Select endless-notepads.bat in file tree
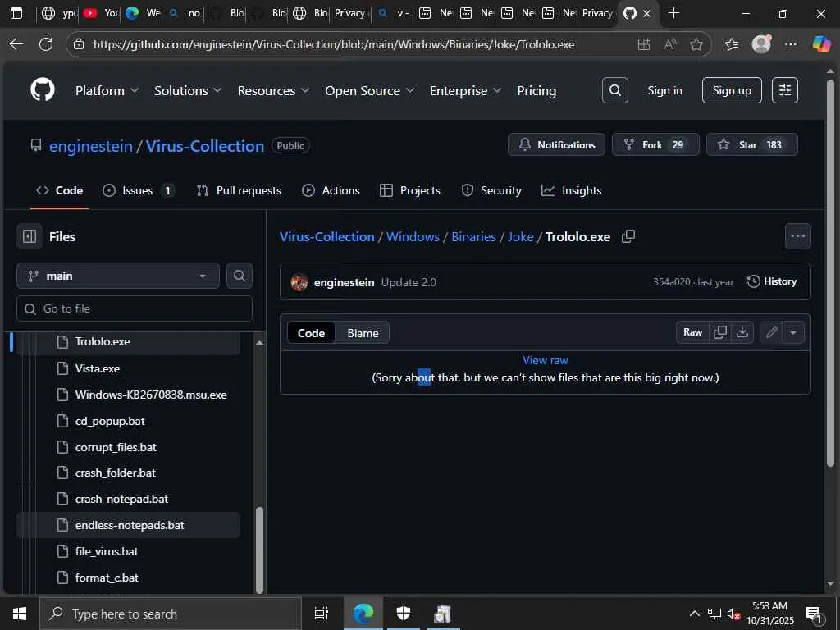This screenshot has width=840, height=630. [x=128, y=525]
